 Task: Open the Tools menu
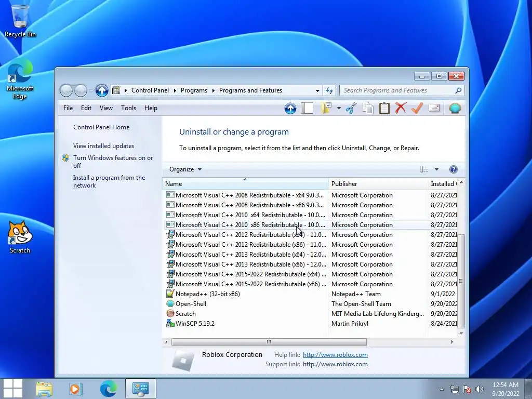(x=129, y=108)
